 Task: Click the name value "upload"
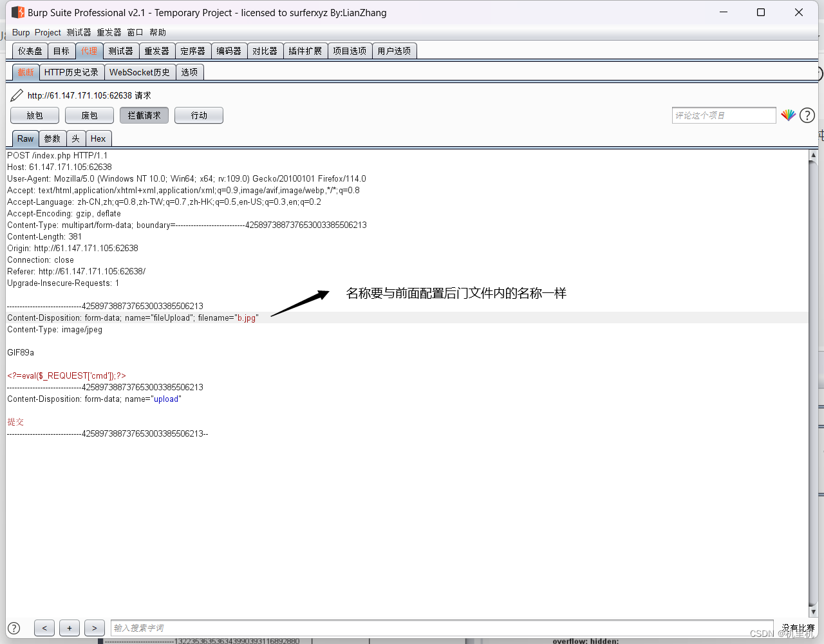pyautogui.click(x=166, y=399)
